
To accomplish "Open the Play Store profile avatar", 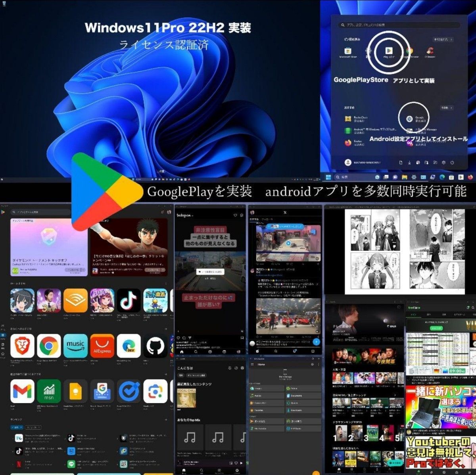I will pyautogui.click(x=169, y=212).
